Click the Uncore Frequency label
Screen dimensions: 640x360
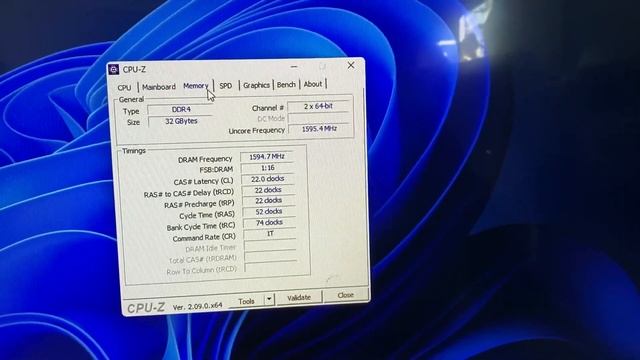256,131
